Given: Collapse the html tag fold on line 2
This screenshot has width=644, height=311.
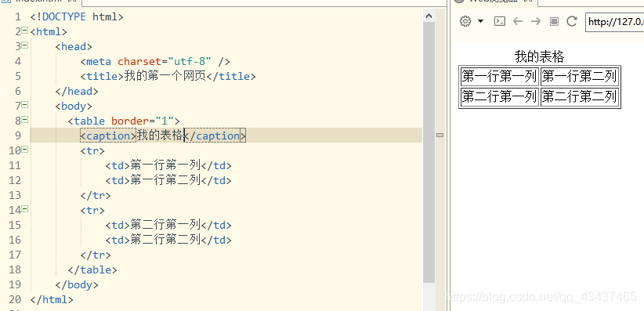Looking at the screenshot, I should (24, 31).
